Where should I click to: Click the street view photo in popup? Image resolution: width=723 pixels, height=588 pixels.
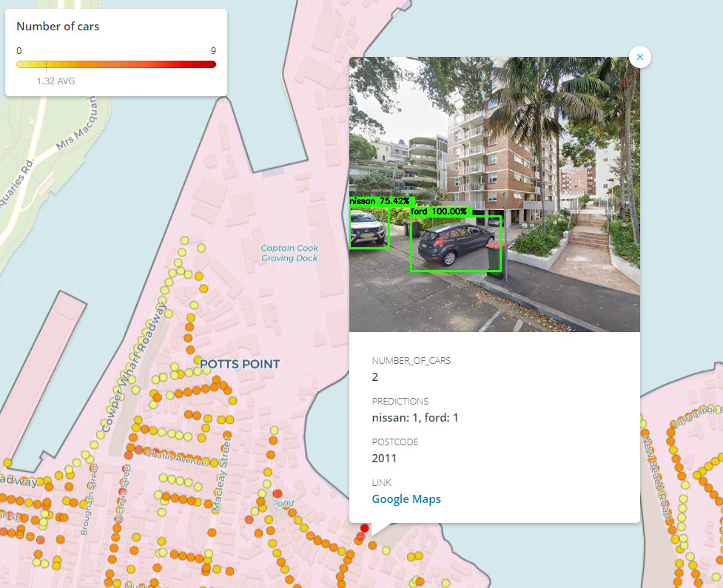coord(494,148)
